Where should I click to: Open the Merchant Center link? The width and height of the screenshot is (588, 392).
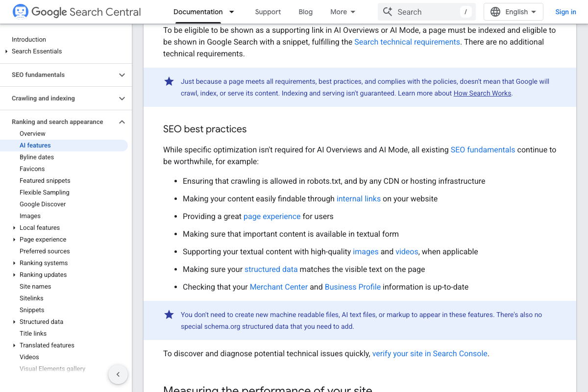coord(279,287)
